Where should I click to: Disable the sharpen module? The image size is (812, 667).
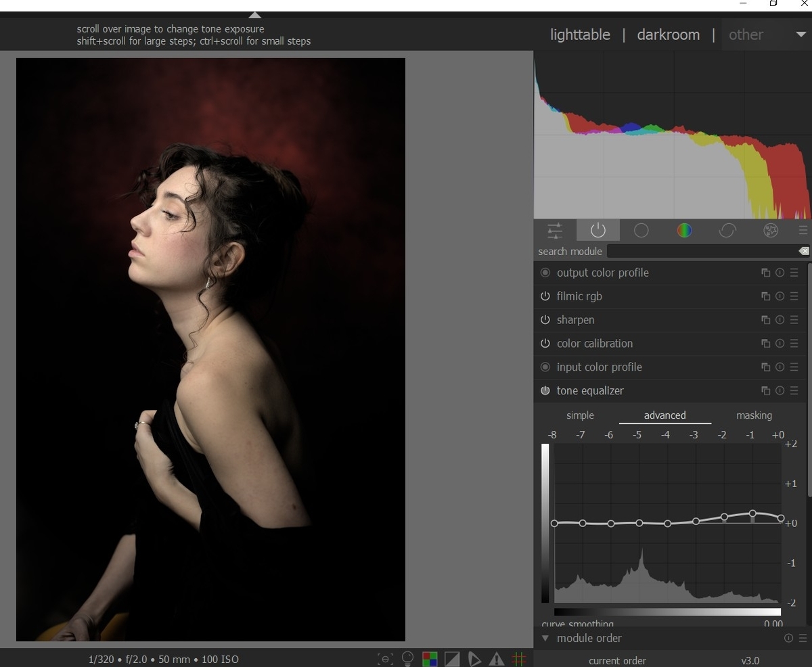pyautogui.click(x=545, y=320)
